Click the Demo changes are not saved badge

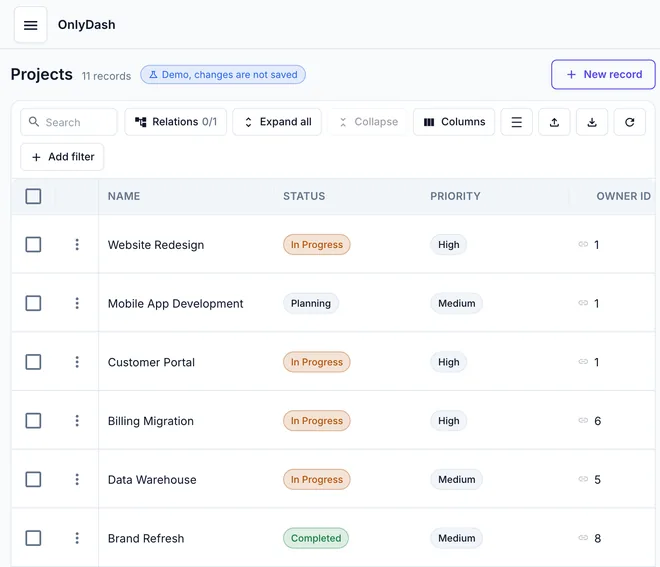223,75
